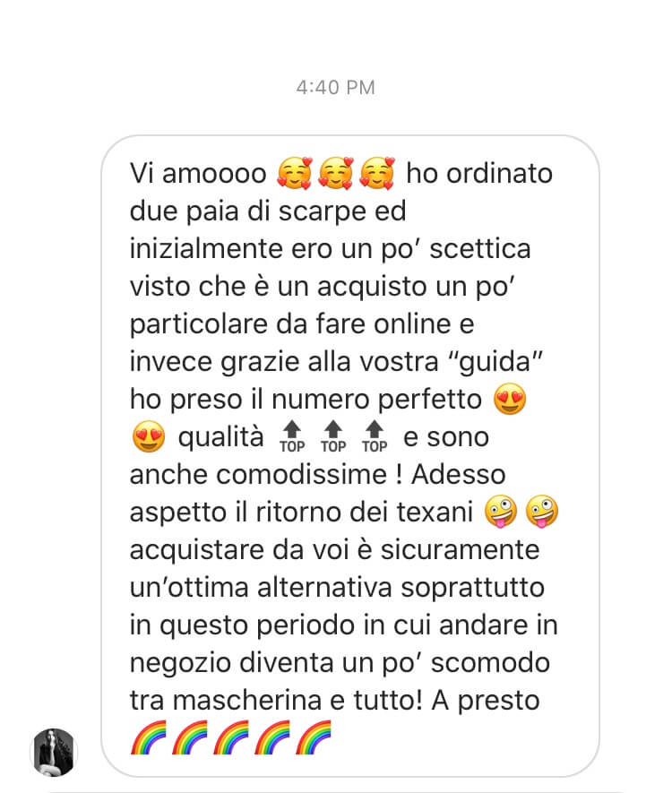This screenshot has height=793, width=672.
Task: Click the word "mascherina" in the message
Action: tap(247, 701)
